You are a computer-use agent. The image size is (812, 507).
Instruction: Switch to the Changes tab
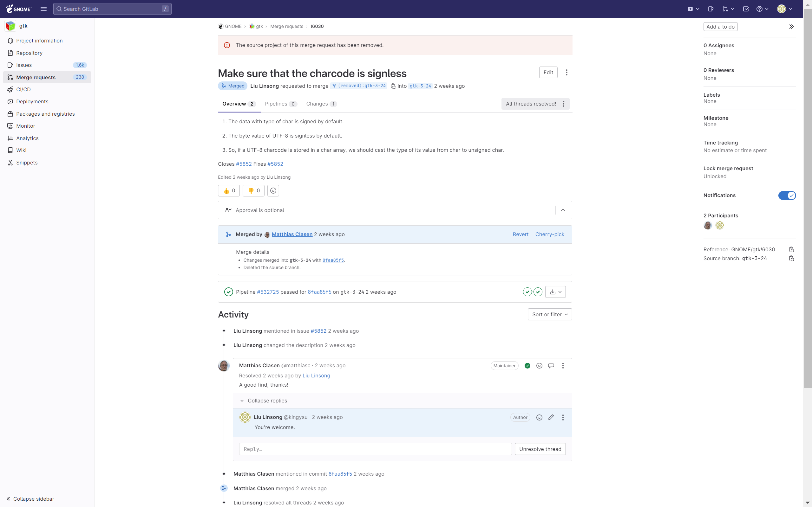coord(321,104)
